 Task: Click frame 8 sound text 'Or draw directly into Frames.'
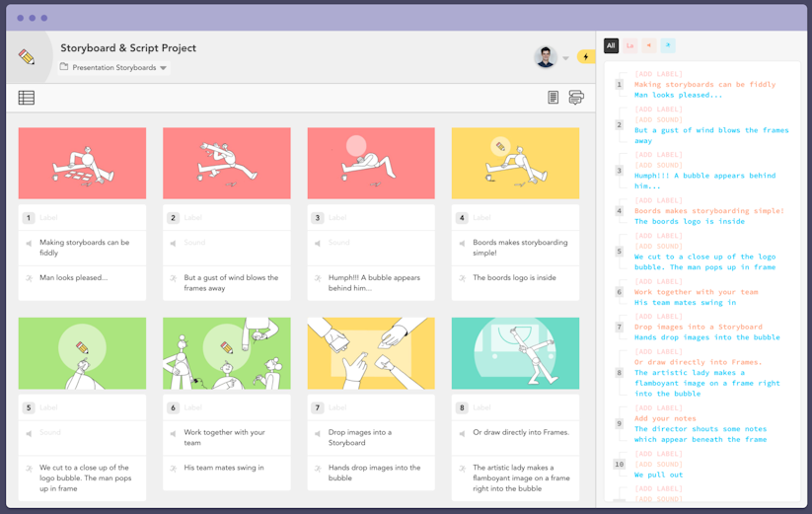click(521, 432)
